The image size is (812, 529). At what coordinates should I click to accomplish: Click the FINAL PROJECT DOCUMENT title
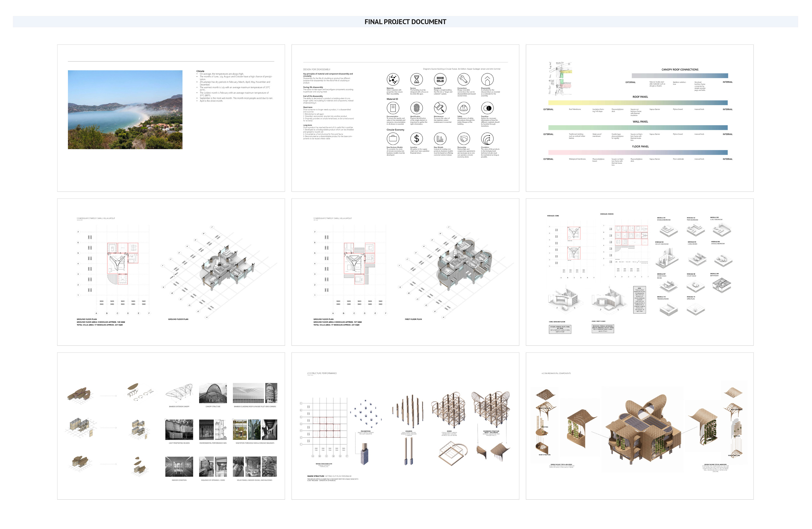click(405, 21)
